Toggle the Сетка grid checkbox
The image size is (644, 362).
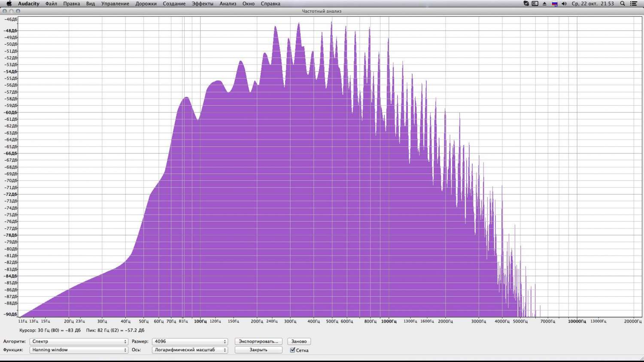pyautogui.click(x=293, y=350)
